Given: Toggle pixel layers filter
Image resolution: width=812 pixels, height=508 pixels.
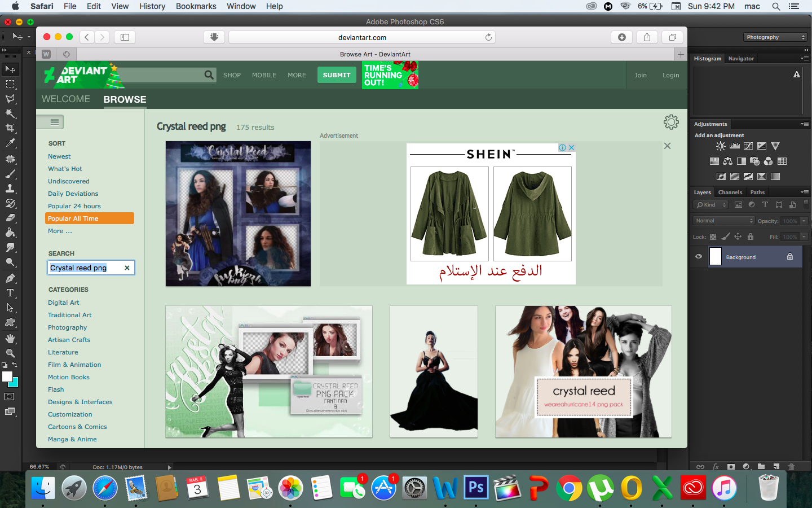Looking at the screenshot, I should pyautogui.click(x=738, y=205).
